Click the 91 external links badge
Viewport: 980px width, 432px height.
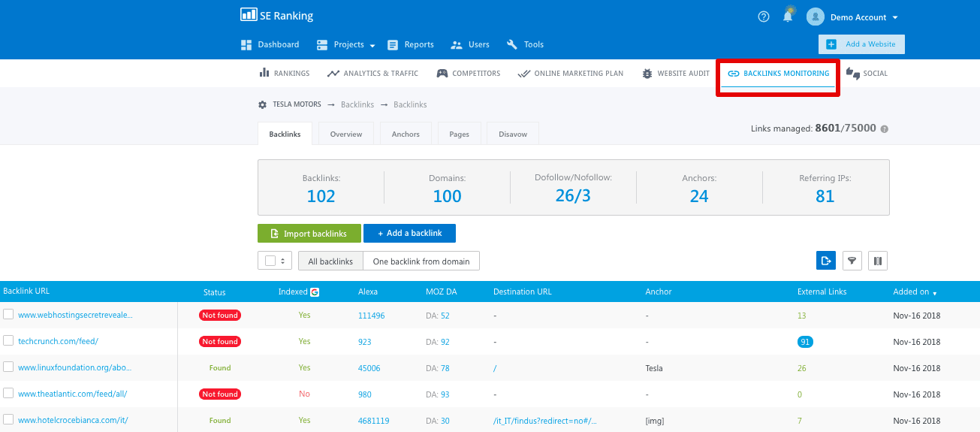[805, 341]
